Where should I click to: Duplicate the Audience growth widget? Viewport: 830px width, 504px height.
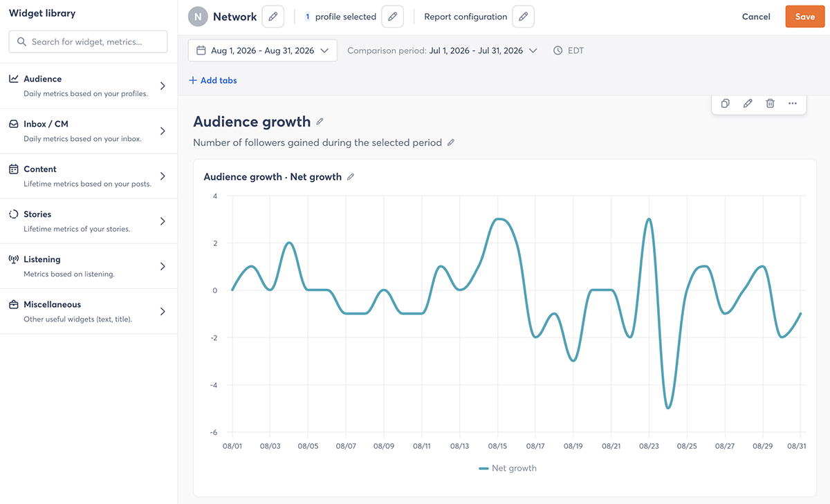(726, 104)
